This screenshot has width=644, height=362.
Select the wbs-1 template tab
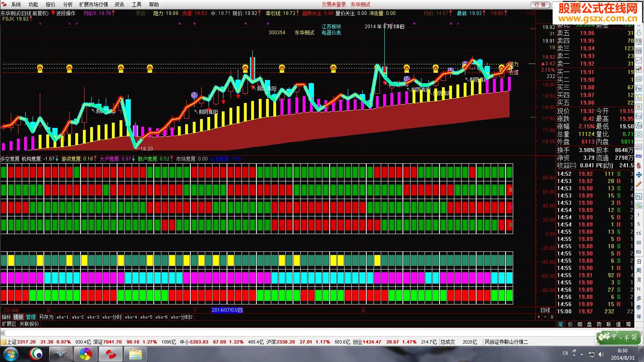coord(62,317)
